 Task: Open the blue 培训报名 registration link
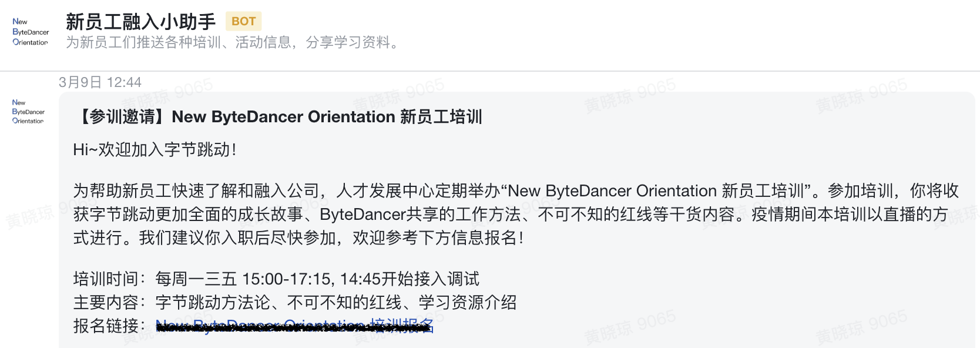tap(402, 326)
